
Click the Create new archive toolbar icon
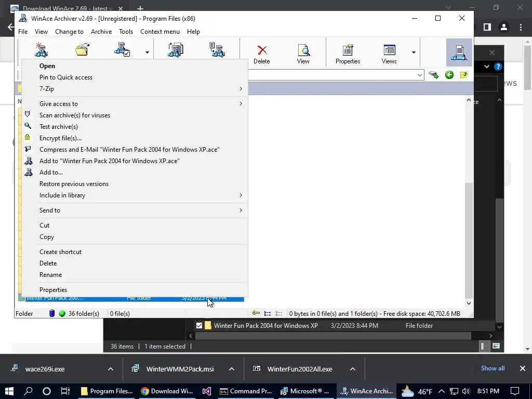(x=42, y=50)
